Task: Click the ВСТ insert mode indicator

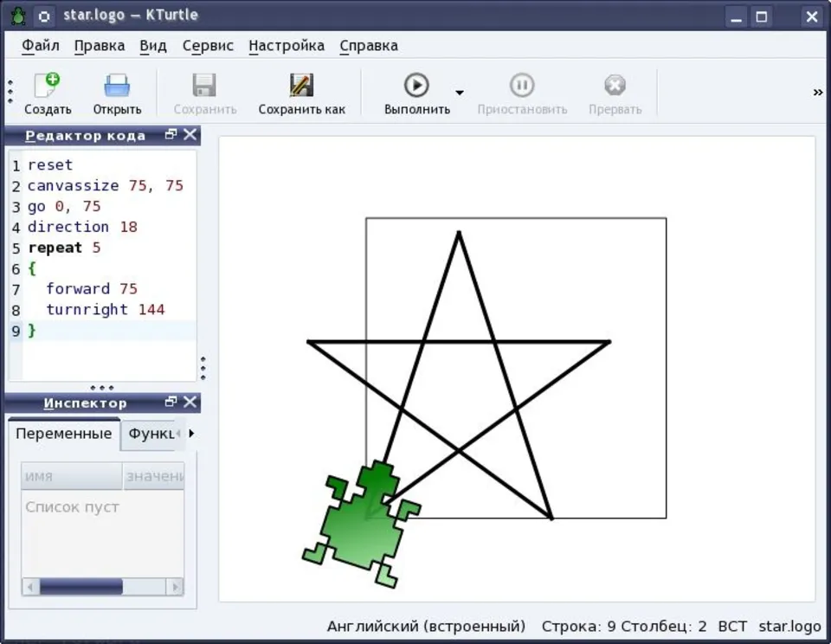Action: [732, 627]
